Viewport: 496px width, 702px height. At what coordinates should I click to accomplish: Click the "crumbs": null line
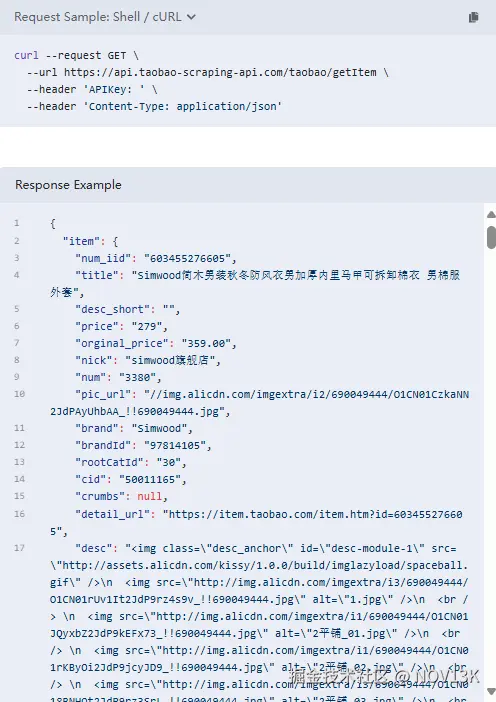[121, 497]
